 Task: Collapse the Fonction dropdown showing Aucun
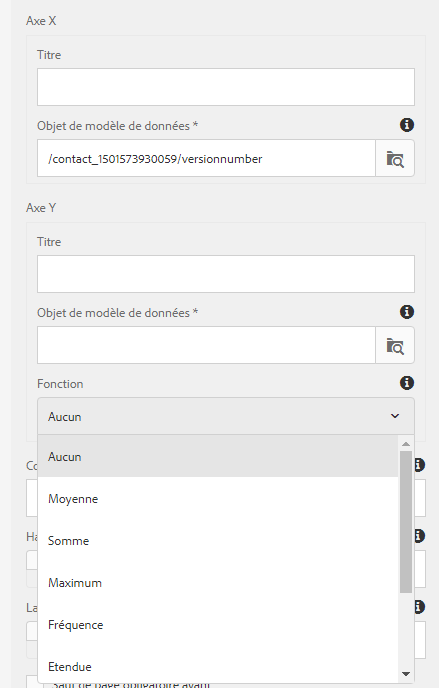(x=225, y=416)
